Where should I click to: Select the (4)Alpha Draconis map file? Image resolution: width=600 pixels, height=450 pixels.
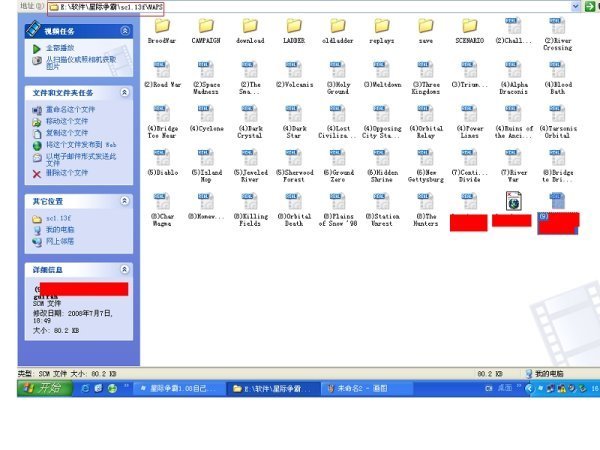(x=514, y=78)
